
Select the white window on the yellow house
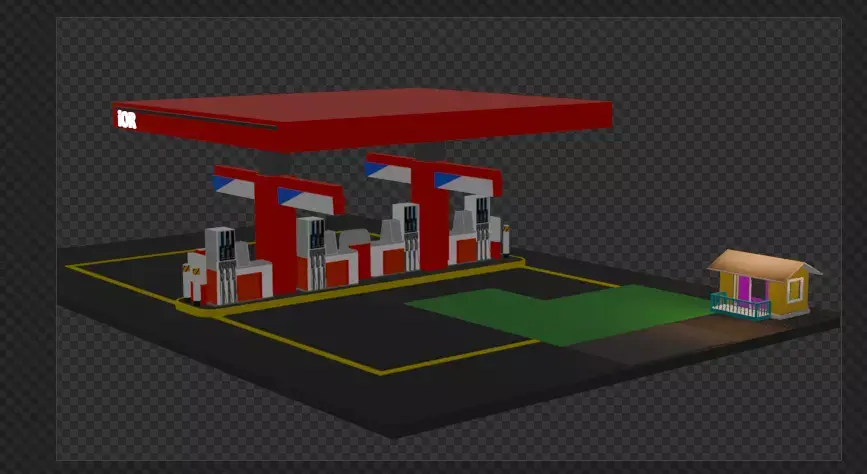(795, 290)
